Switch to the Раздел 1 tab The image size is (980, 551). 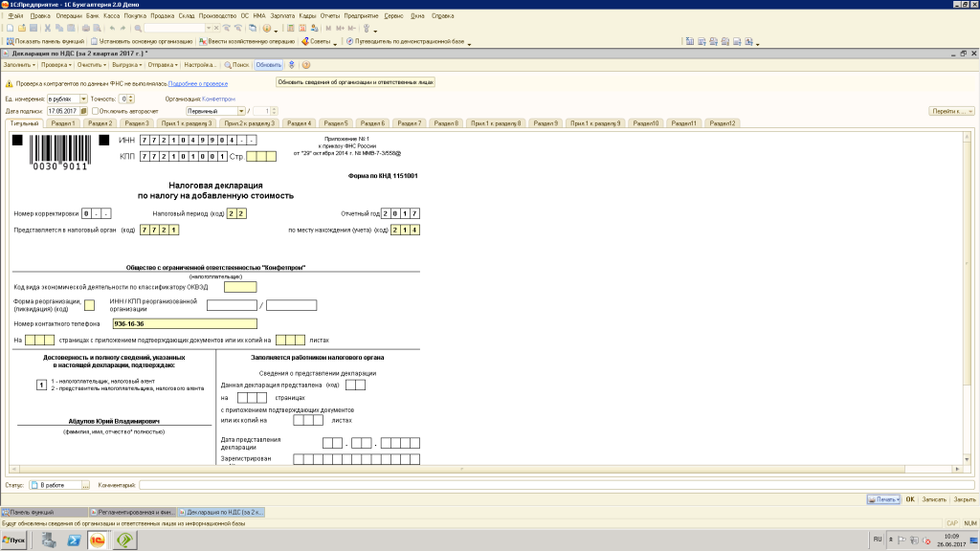click(63, 123)
